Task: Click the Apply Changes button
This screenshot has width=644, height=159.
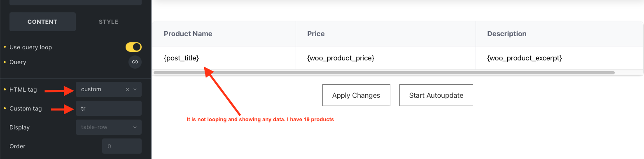Action: (x=356, y=95)
